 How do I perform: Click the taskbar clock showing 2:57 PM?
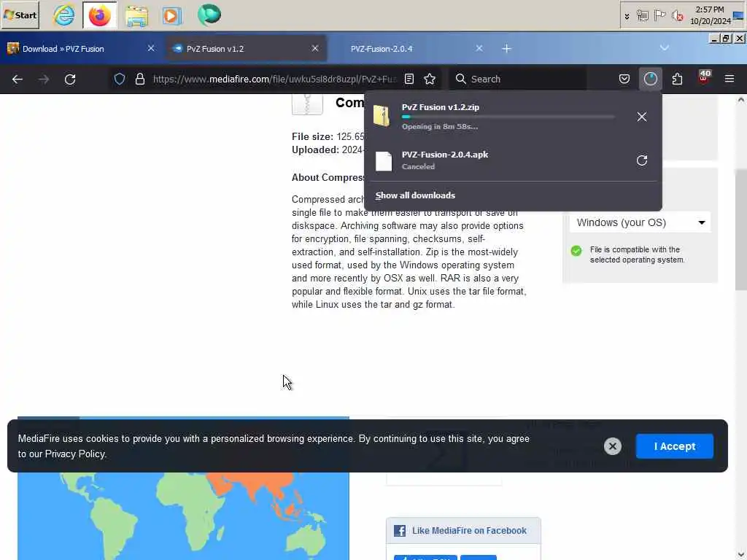pyautogui.click(x=710, y=15)
